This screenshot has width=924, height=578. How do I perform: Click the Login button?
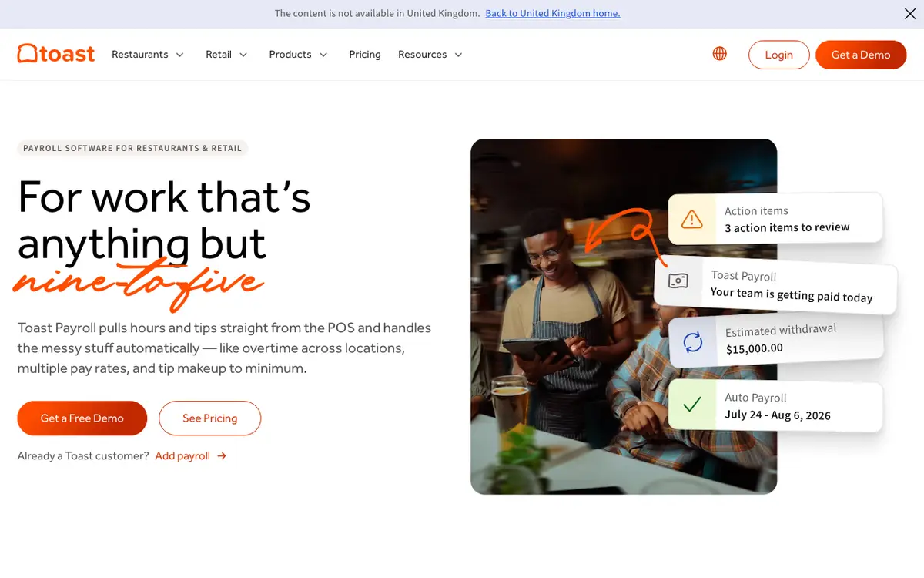click(x=778, y=55)
